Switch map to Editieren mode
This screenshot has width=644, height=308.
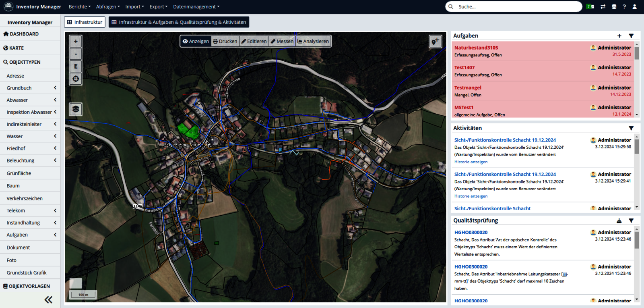254,41
